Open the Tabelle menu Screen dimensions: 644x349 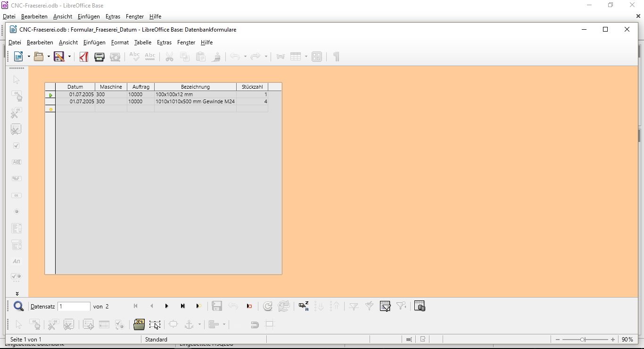(x=142, y=42)
